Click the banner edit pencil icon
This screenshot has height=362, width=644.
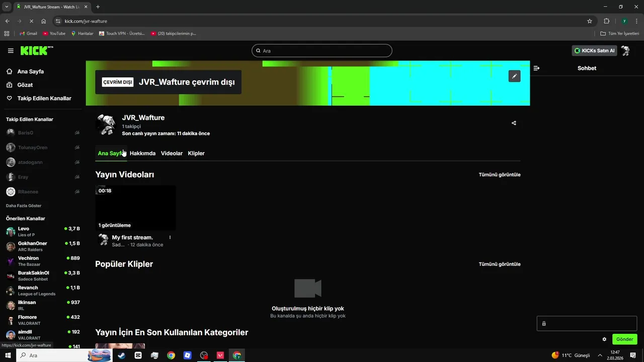514,76
